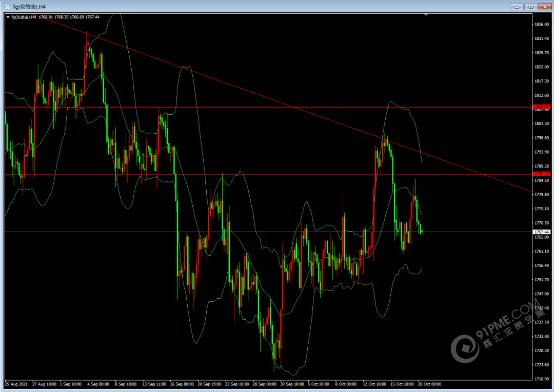Image resolution: width=554 pixels, height=392 pixels.
Task: Click the 1831.40 price axis label
Action: [x=542, y=38]
